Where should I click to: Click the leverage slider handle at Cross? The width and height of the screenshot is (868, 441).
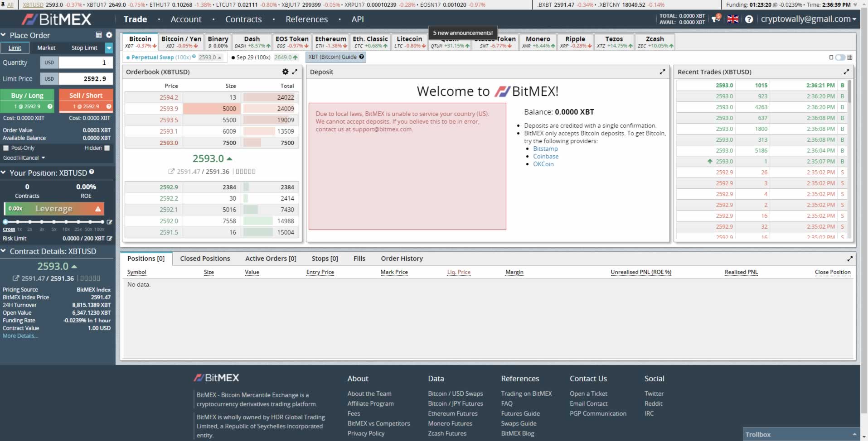(x=5, y=222)
